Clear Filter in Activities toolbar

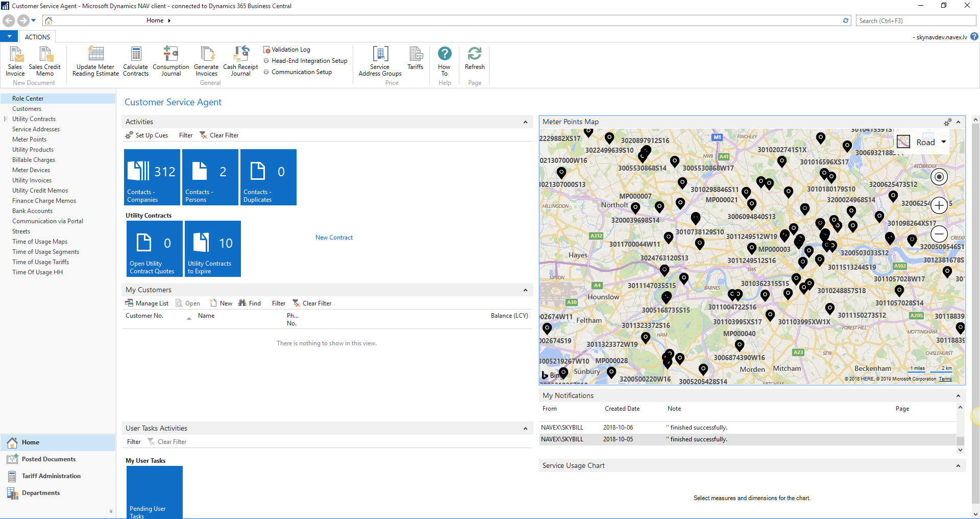pos(219,135)
